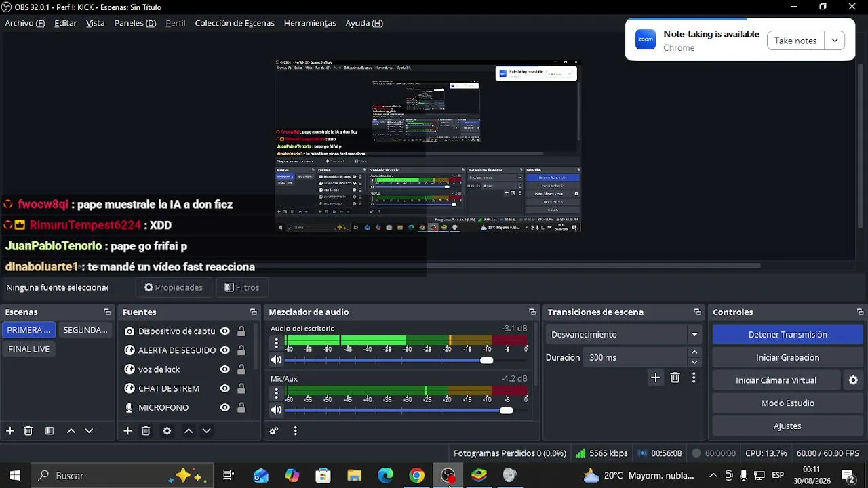868x488 pixels.
Task: Open audio mixer bottom three-dot menu
Action: click(295, 431)
